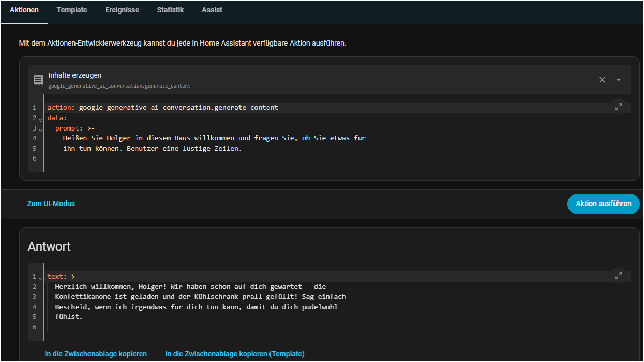Screen dimensions: 644x362
Task: Click the response line reading fühlst.
Action: [69, 317]
